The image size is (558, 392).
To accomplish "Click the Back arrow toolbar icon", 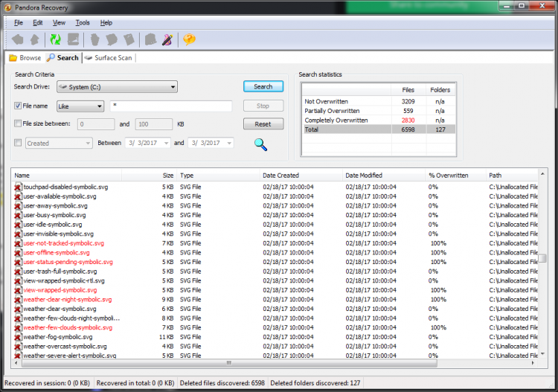I will point(17,39).
